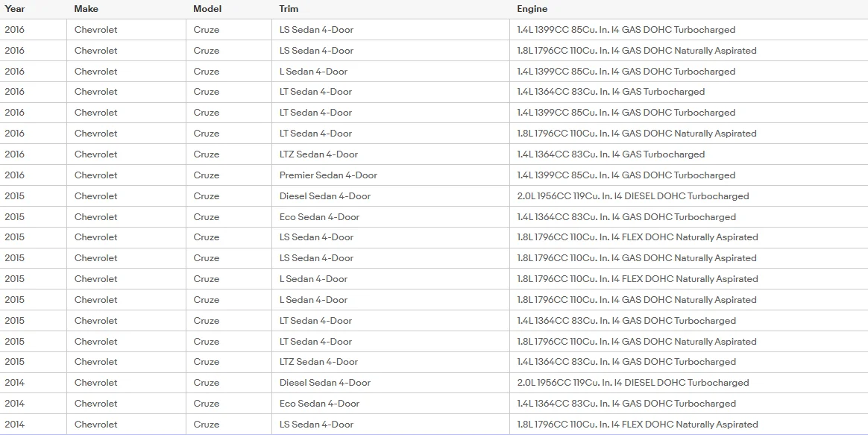868x435 pixels.
Task: Select "Chevrolet" in the 2014 Eco Sedan row
Action: click(x=95, y=404)
